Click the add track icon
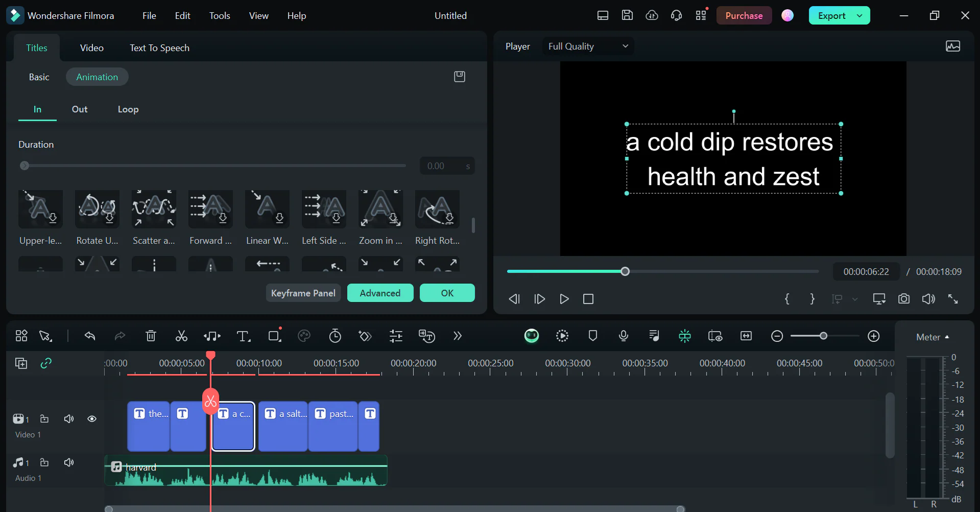The height and width of the screenshot is (512, 980). (x=21, y=363)
